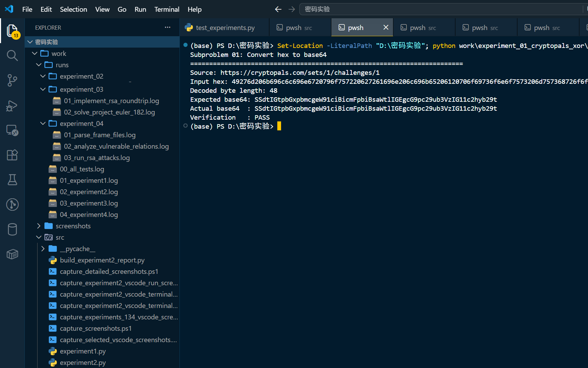Screen dimensions: 588x368
Task: Open 01_implement_rsa_roundtrip.log
Action: click(111, 101)
